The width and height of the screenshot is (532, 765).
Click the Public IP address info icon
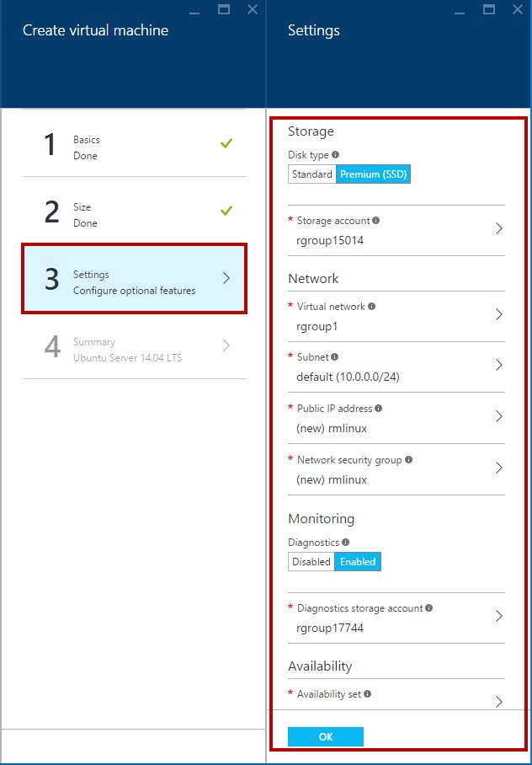tap(379, 409)
